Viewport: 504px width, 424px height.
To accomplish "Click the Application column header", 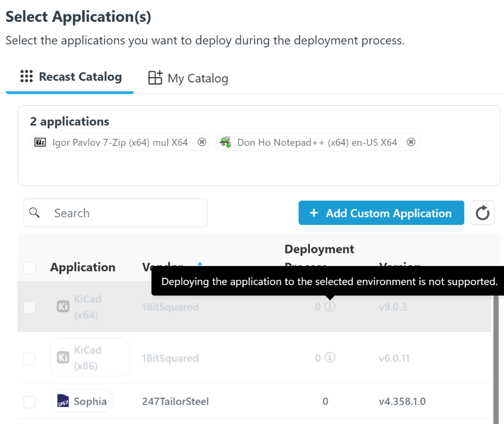I will pos(82,267).
